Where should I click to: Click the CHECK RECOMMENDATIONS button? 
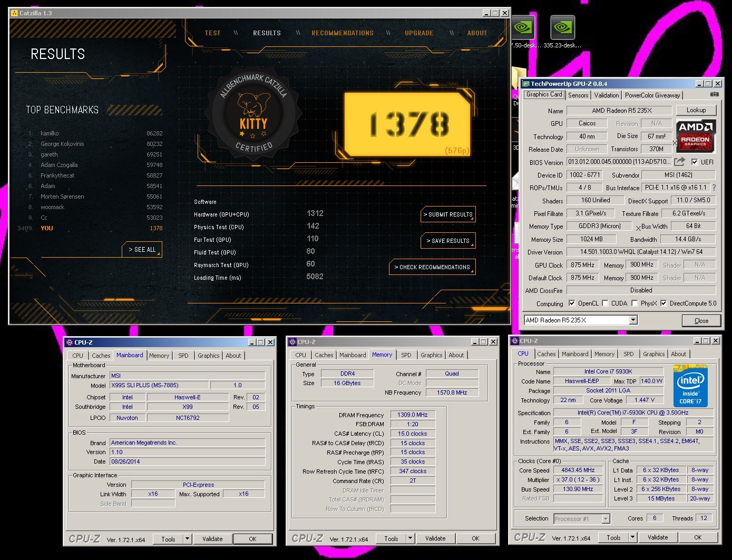pos(432,267)
